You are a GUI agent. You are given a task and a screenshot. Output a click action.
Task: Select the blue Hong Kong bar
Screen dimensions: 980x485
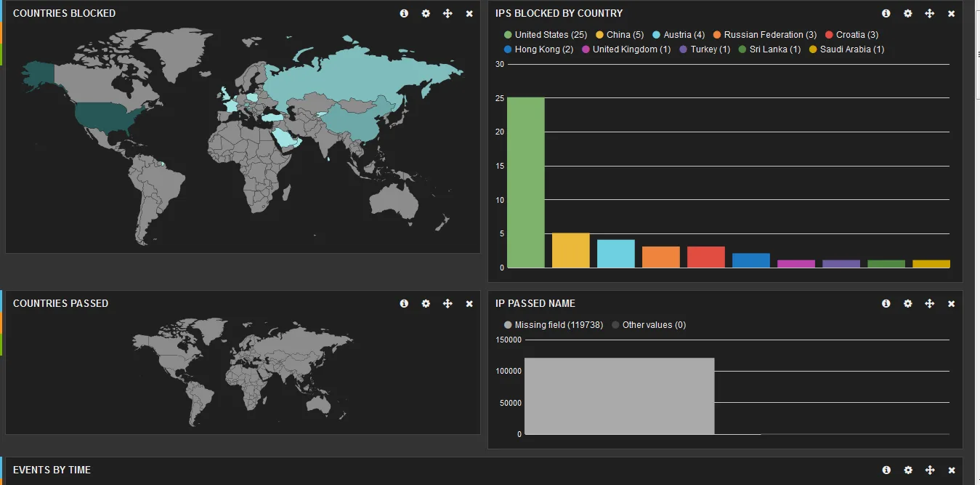tap(751, 260)
